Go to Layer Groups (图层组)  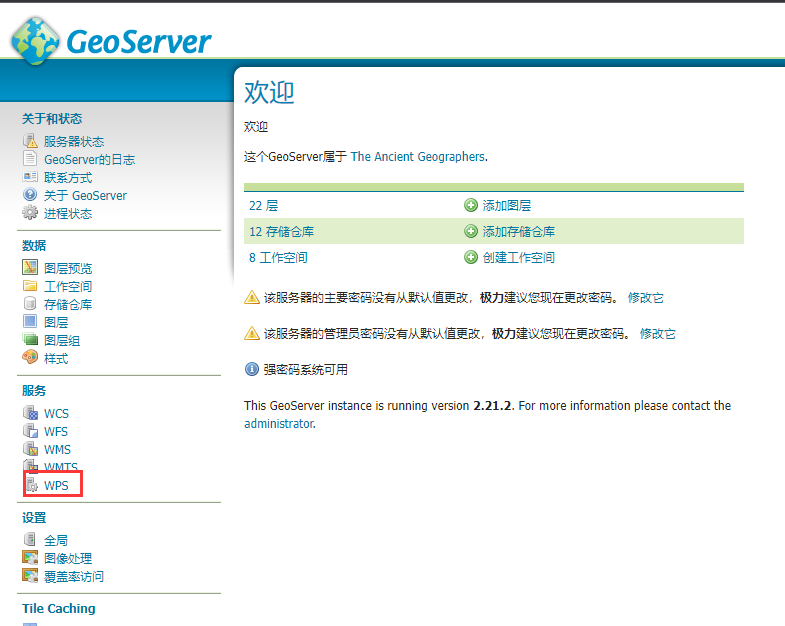point(62,340)
